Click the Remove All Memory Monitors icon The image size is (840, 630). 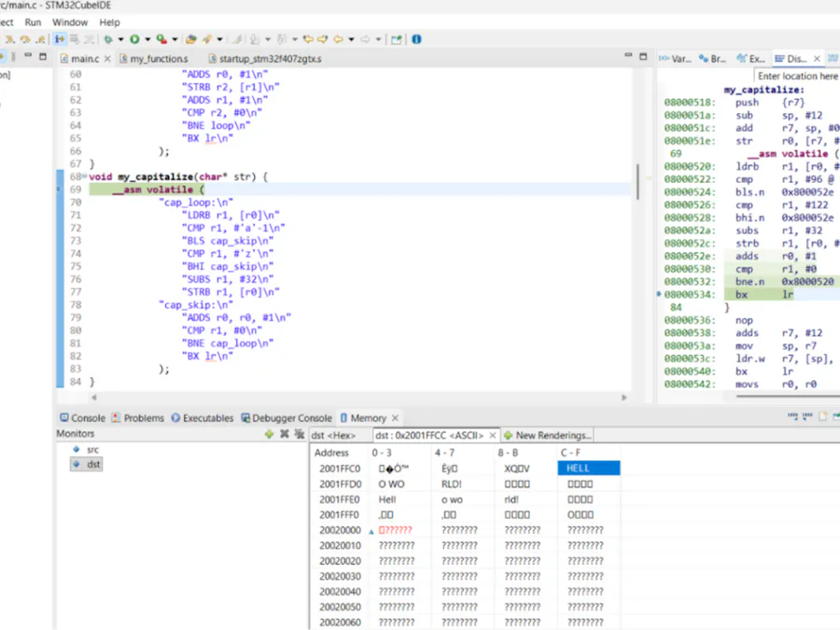(300, 434)
